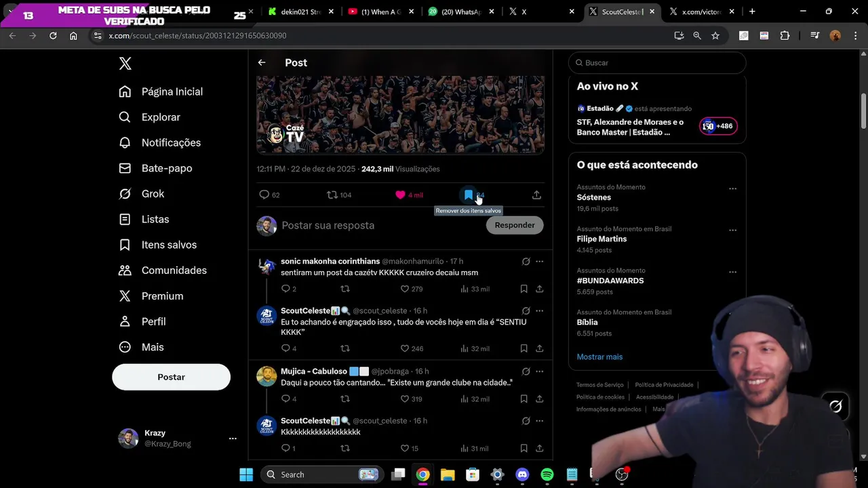Open more options on SENTIU KKKK reply

(540, 310)
